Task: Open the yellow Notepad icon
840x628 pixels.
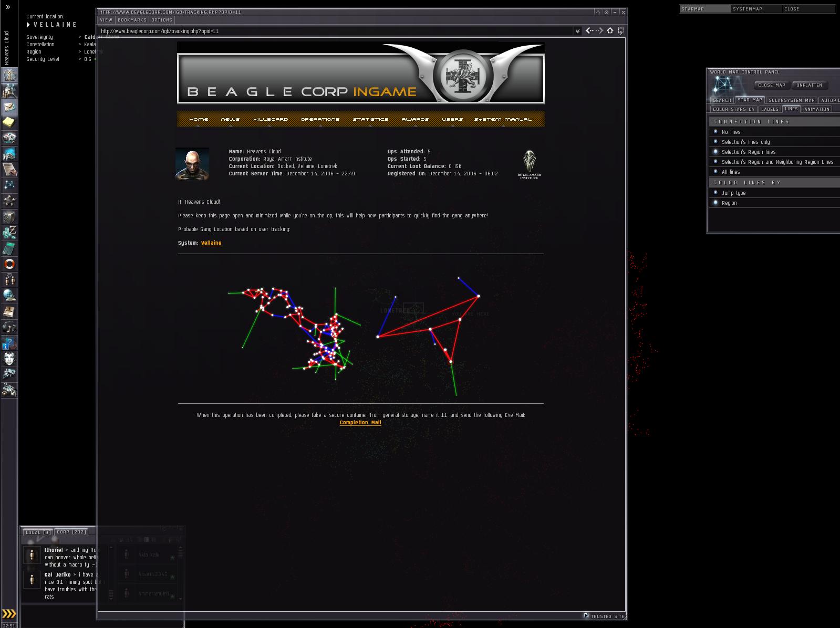Action: [x=9, y=122]
